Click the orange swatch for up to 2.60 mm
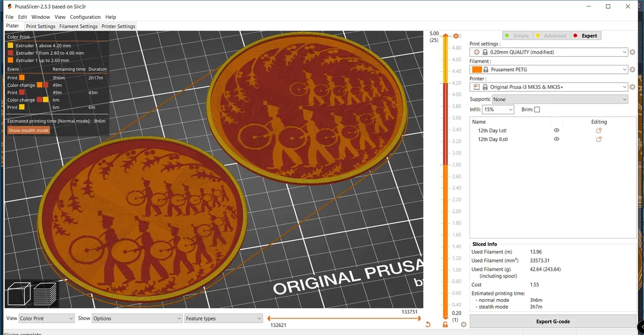This screenshot has width=644, height=335. click(x=10, y=61)
